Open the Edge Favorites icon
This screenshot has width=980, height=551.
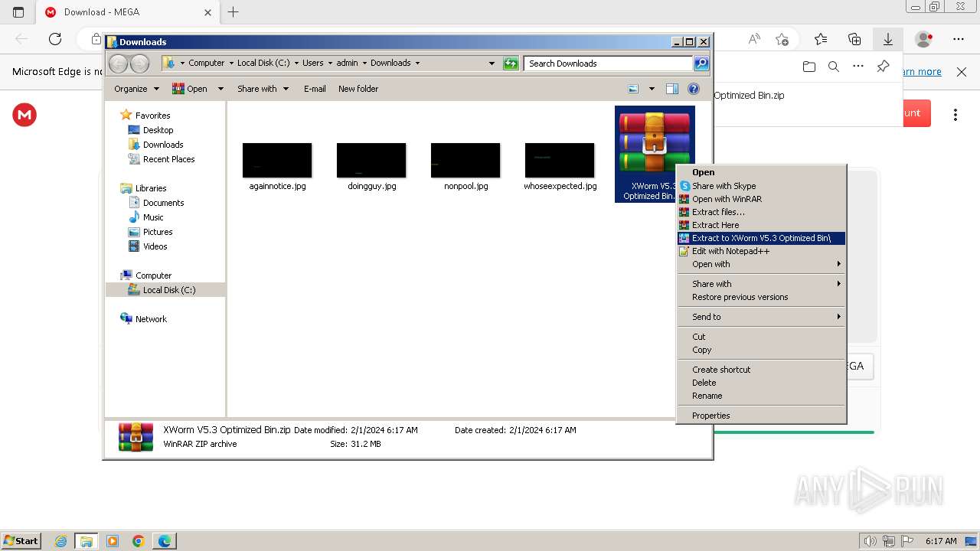(821, 39)
